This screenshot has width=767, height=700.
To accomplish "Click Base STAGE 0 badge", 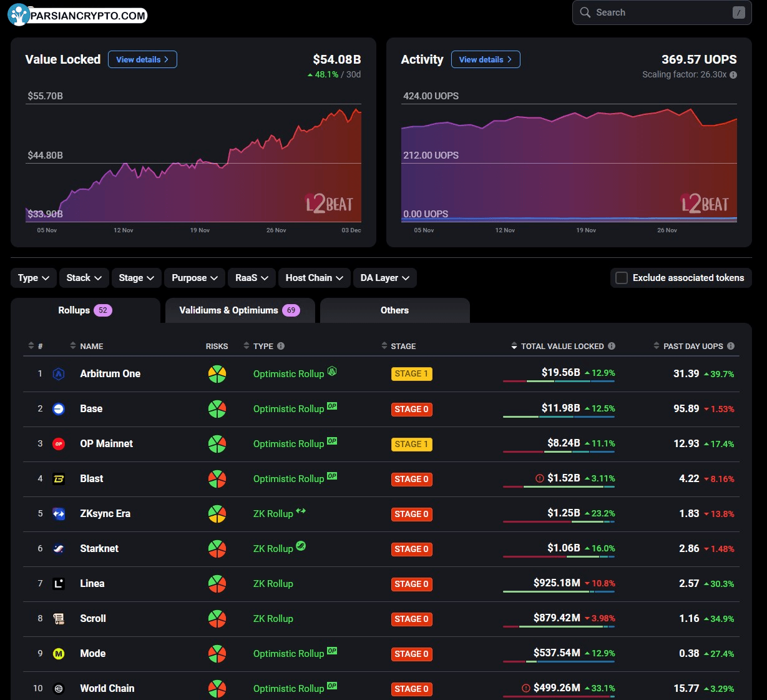I will tap(412, 409).
